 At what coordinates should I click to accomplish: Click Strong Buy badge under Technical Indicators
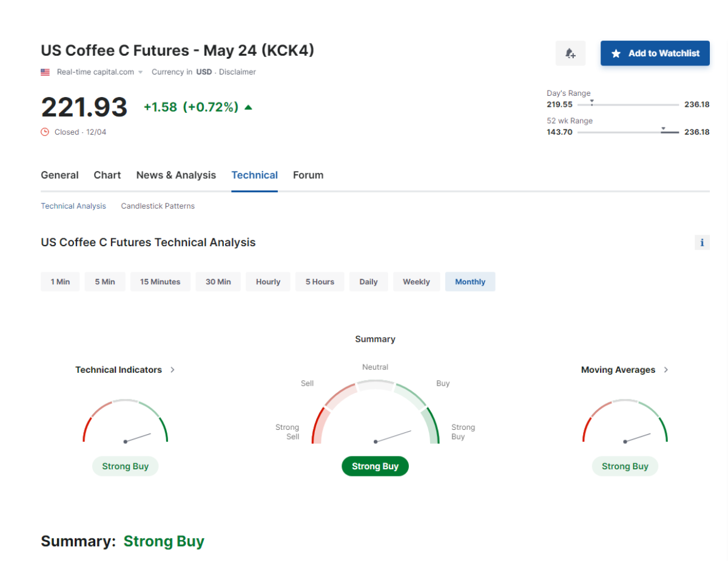tap(125, 466)
